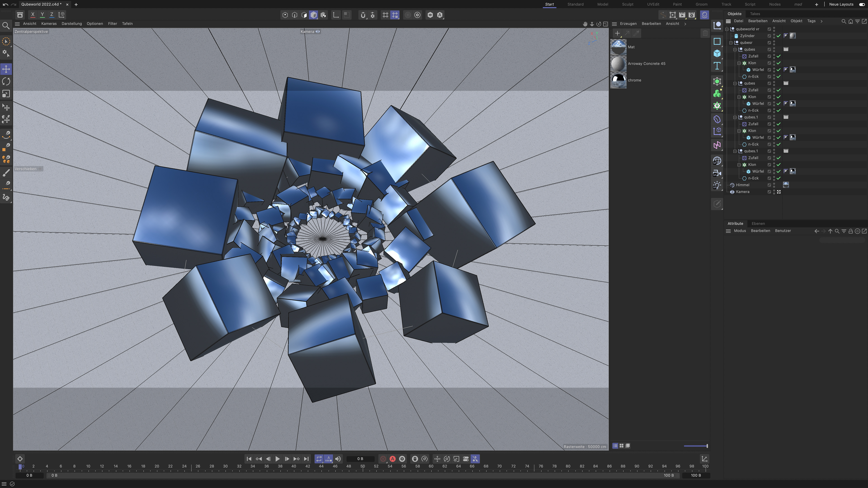
Task: Switch to the Ebenen tab
Action: click(x=758, y=224)
